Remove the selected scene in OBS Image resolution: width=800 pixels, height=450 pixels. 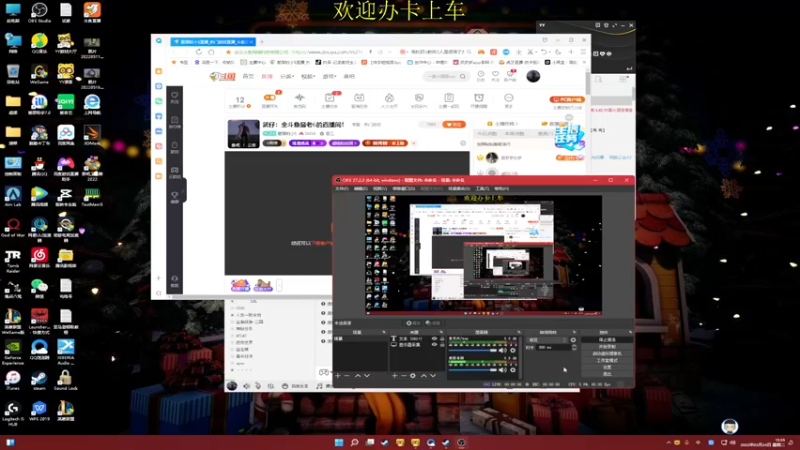pos(347,376)
